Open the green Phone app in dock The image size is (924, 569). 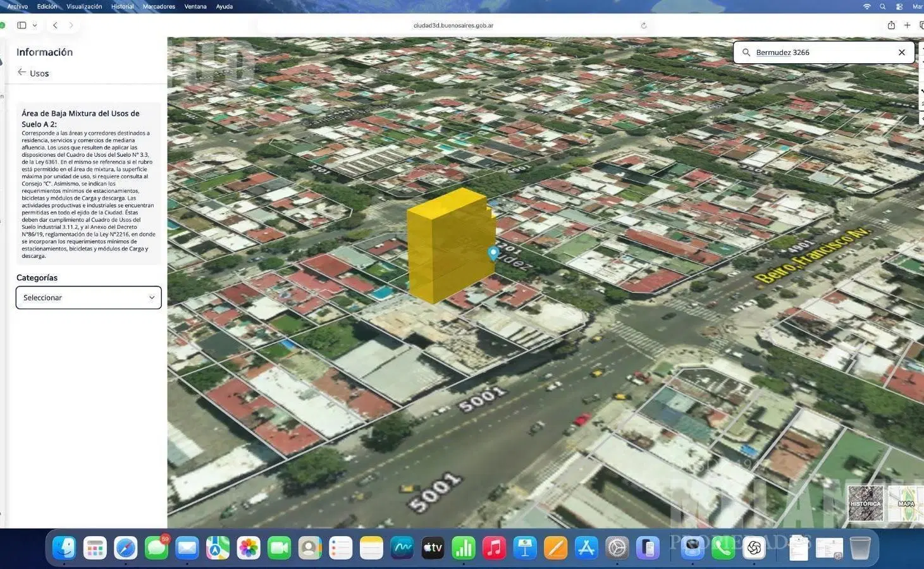pos(724,548)
